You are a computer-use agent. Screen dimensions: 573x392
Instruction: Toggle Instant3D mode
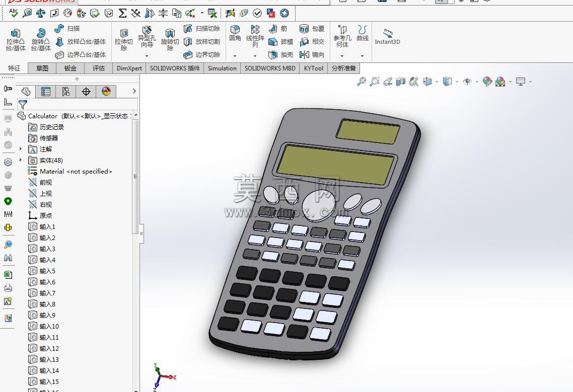click(x=387, y=37)
